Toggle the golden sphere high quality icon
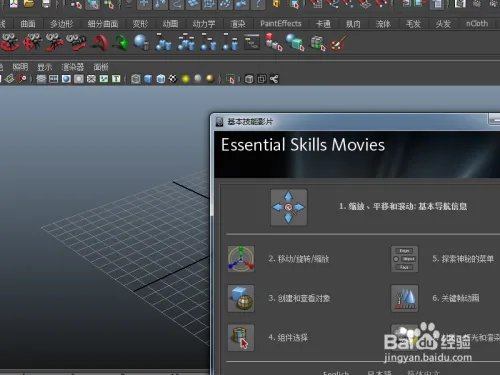Screen dimensions: 500x375 coord(210,78)
